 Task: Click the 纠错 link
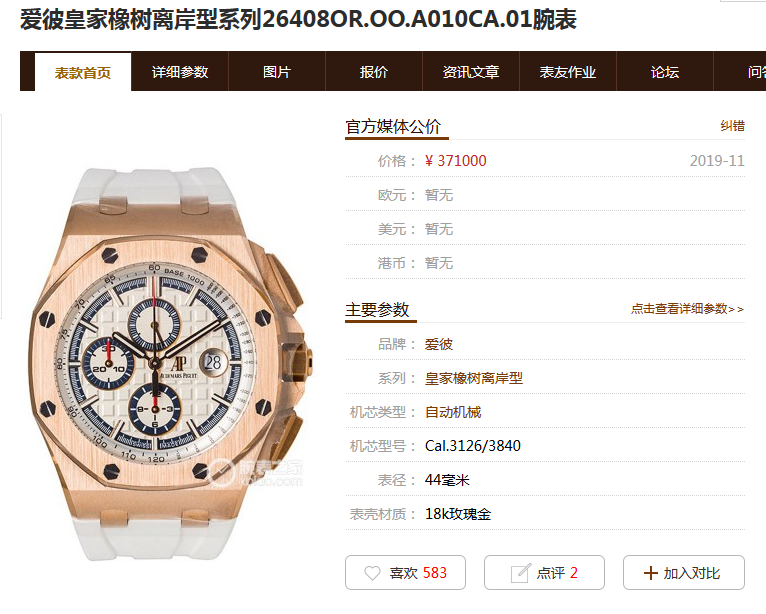point(732,126)
